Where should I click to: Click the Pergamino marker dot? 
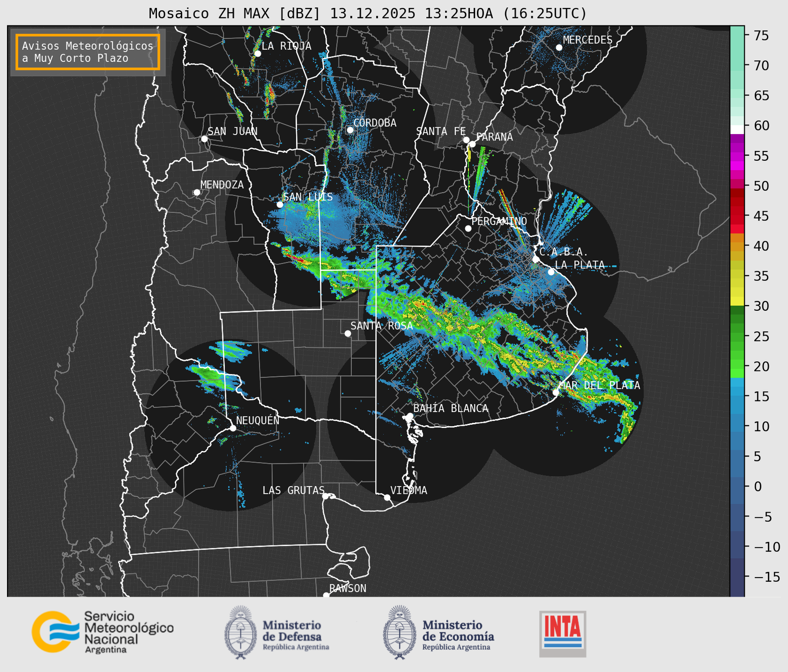point(468,229)
